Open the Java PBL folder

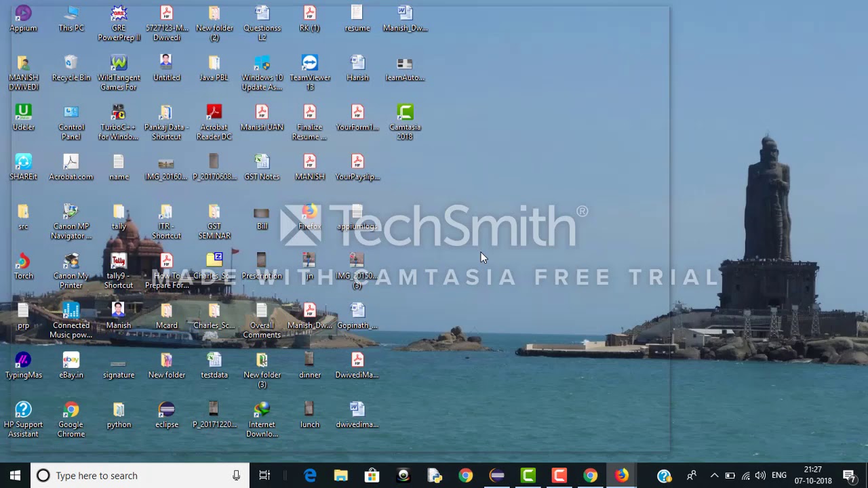[214, 68]
